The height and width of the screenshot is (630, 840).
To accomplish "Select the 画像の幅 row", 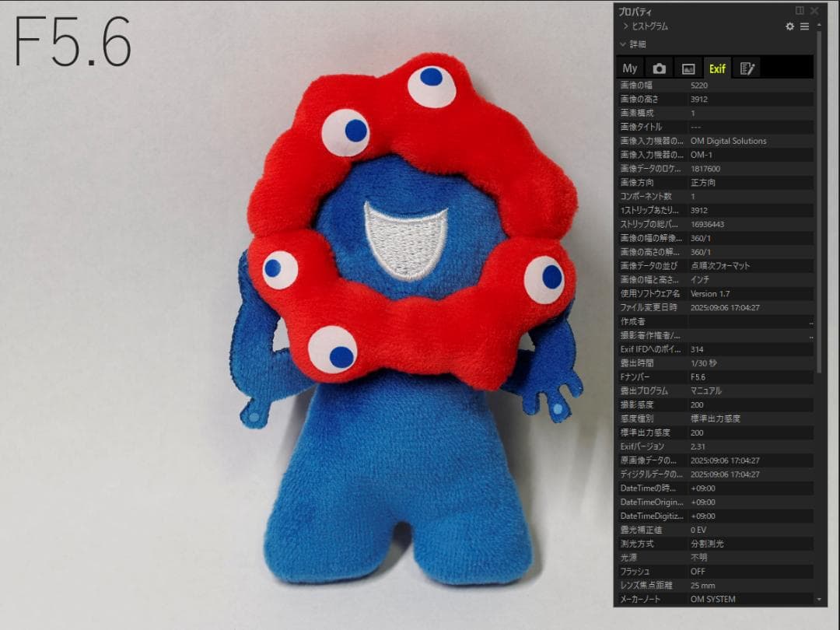I will 716,86.
